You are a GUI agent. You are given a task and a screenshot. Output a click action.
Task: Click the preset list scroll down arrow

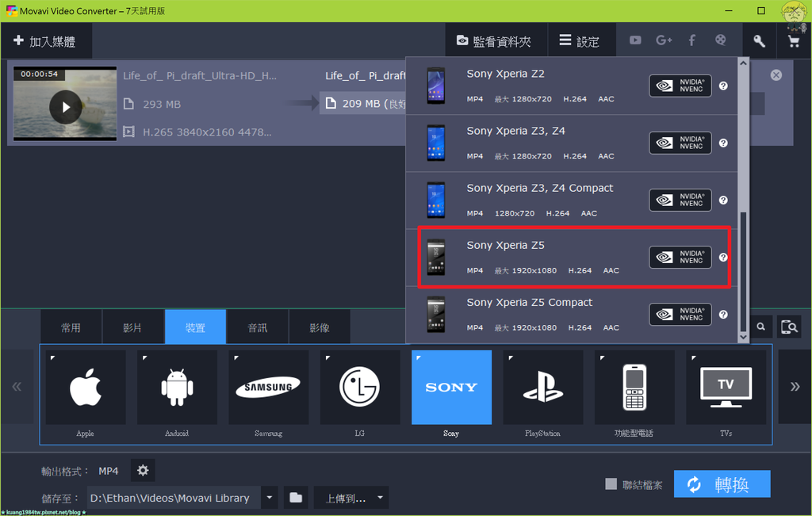tap(743, 337)
